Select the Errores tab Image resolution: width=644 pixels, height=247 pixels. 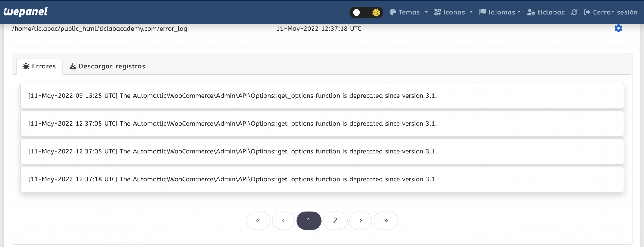point(40,66)
